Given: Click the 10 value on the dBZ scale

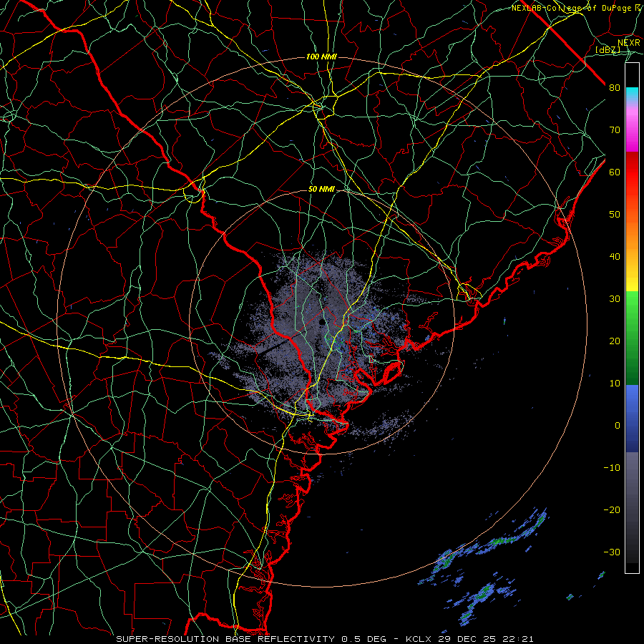Looking at the screenshot, I should (615, 384).
